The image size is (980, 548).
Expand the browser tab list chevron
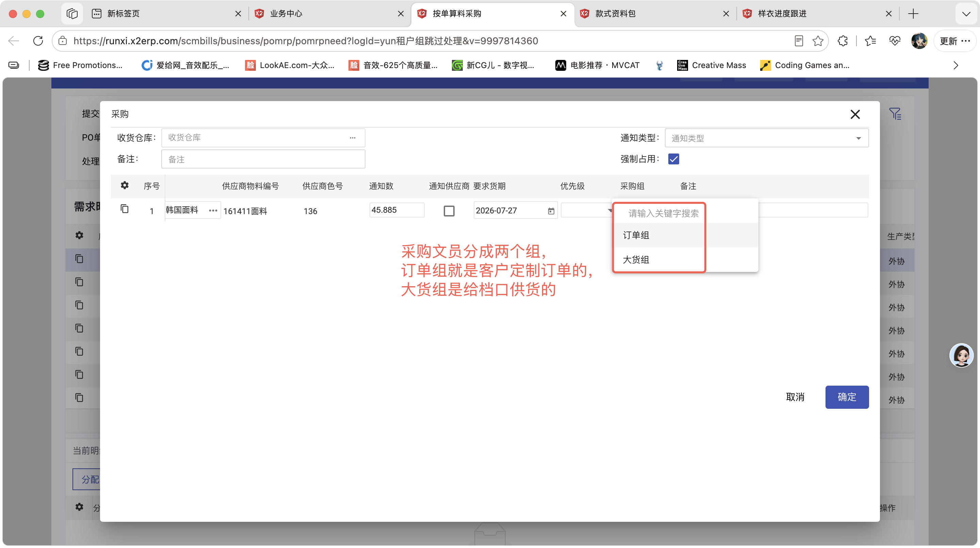tap(966, 14)
